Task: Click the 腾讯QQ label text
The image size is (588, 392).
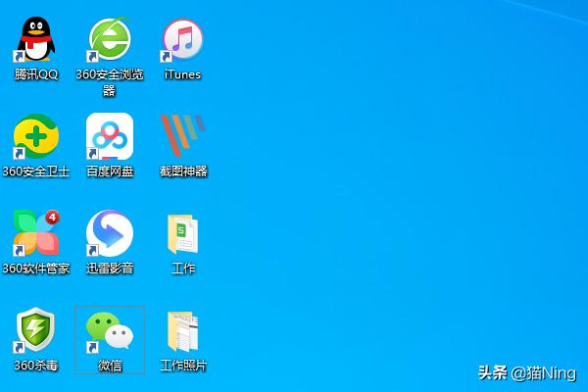Action: tap(36, 74)
